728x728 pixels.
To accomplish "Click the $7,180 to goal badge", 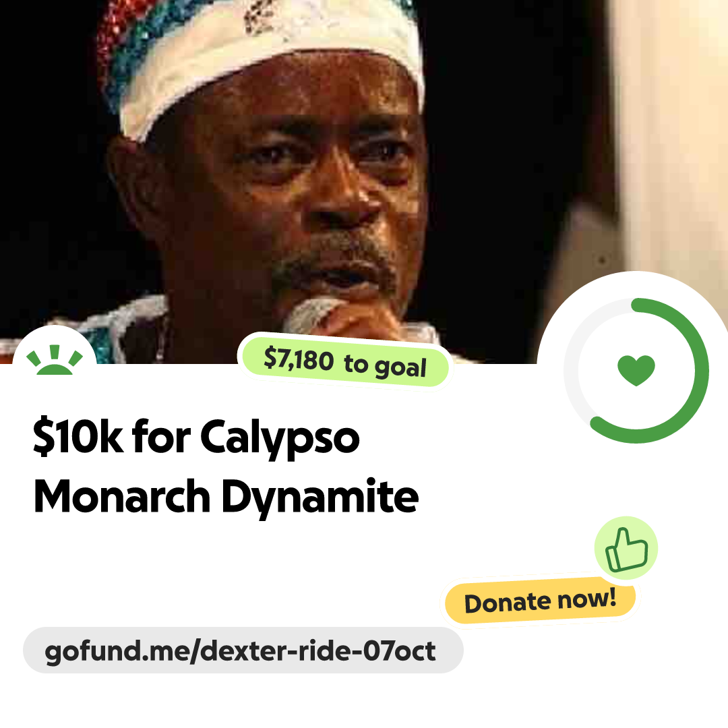I will [x=345, y=362].
